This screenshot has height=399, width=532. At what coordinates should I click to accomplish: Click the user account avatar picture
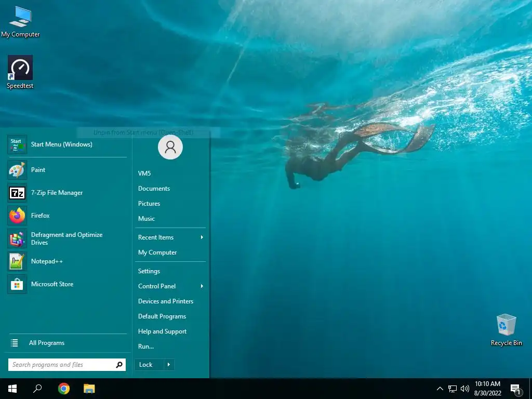(x=170, y=147)
